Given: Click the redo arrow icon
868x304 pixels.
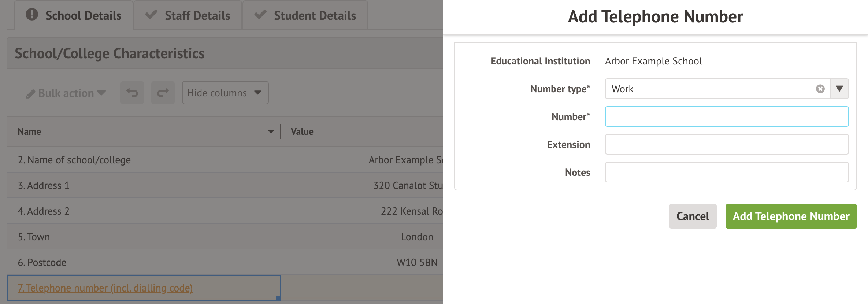Looking at the screenshot, I should click(x=163, y=92).
